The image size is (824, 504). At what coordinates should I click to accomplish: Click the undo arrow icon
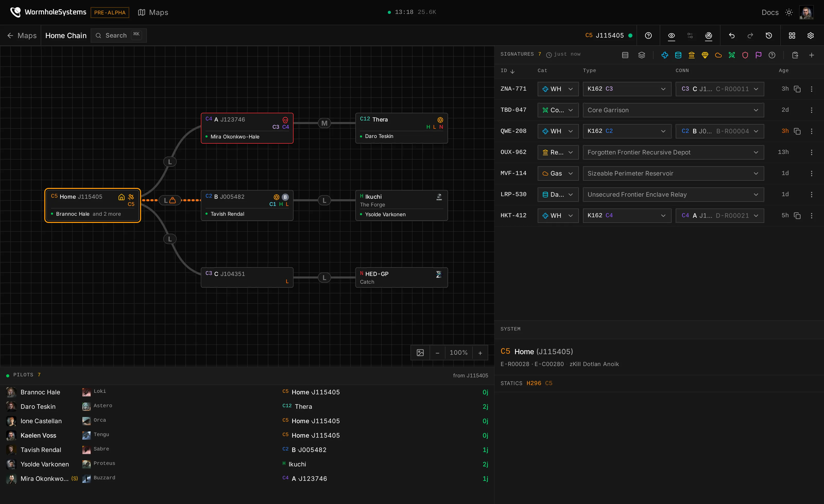(732, 36)
